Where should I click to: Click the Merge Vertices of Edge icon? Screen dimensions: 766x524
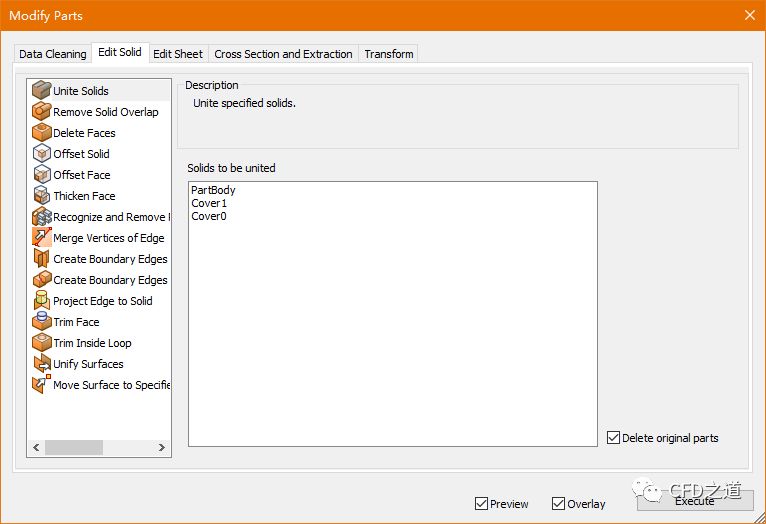point(42,237)
